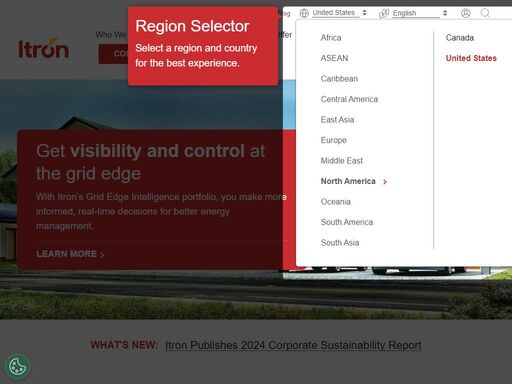Open the Who We Are menu
Viewport: 512px width, 384px height.
pos(111,35)
